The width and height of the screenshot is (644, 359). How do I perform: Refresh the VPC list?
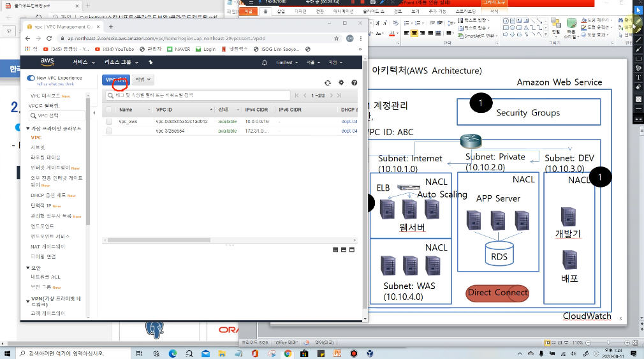point(327,82)
